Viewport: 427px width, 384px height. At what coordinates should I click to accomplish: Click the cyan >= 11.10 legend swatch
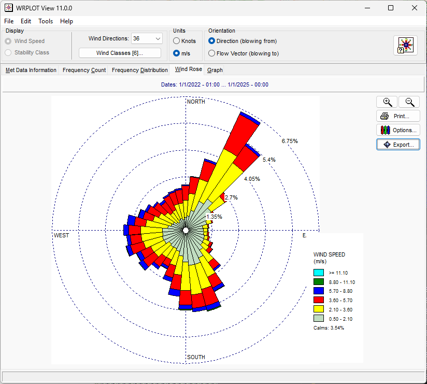(318, 272)
